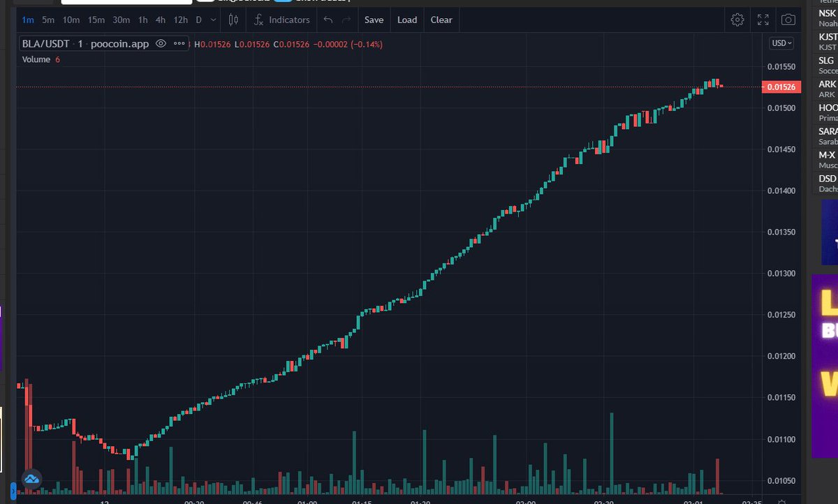Redo the last chart action
The image size is (838, 504).
pos(346,20)
